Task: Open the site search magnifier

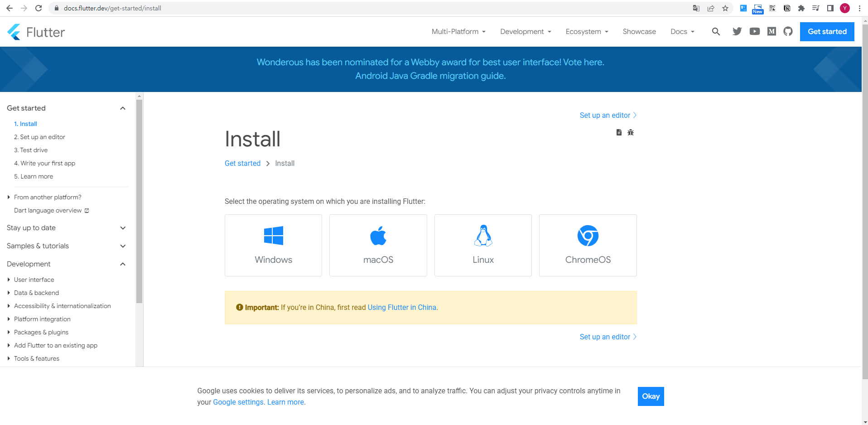Action: point(716,31)
